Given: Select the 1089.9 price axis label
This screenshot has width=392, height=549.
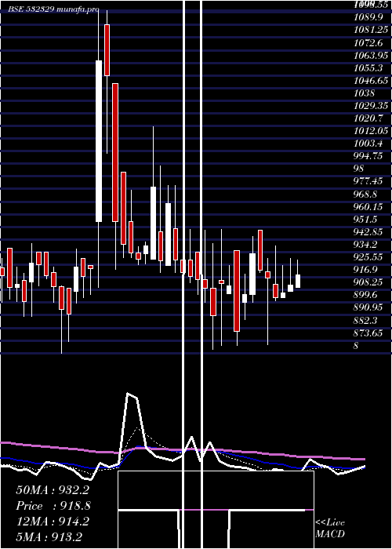Looking at the screenshot, I should (x=369, y=17).
